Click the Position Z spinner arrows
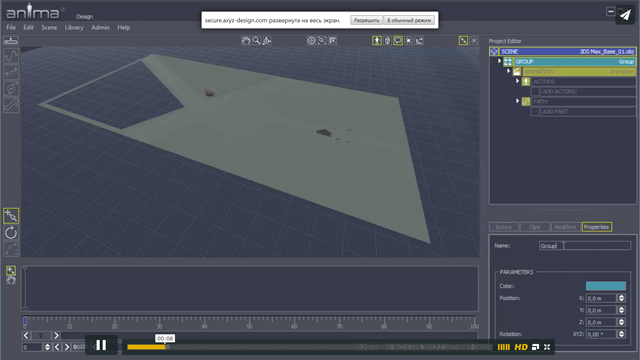640x360 pixels. click(x=621, y=322)
